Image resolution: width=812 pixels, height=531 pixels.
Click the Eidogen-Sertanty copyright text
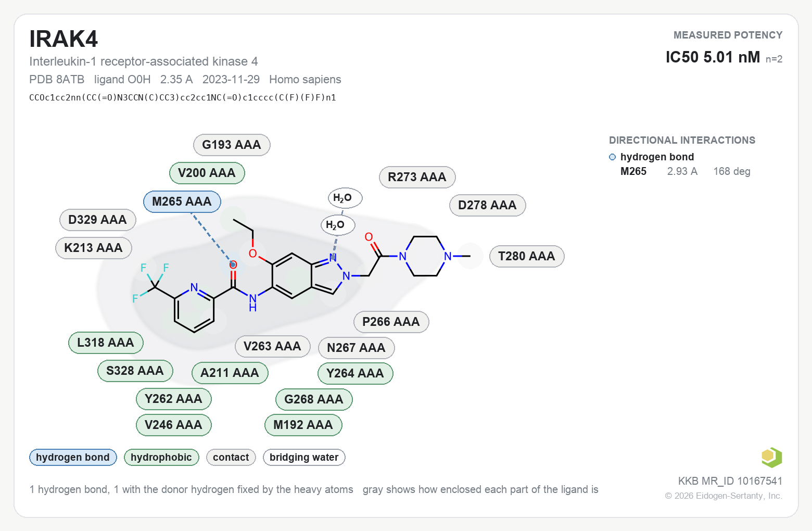click(x=724, y=496)
